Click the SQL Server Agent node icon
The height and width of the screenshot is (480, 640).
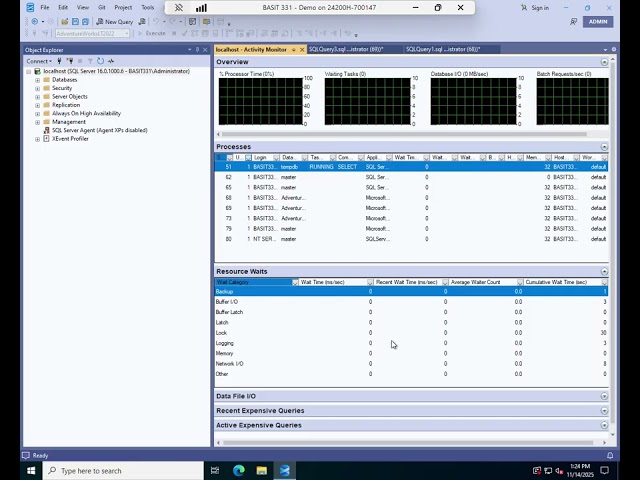[x=46, y=130]
